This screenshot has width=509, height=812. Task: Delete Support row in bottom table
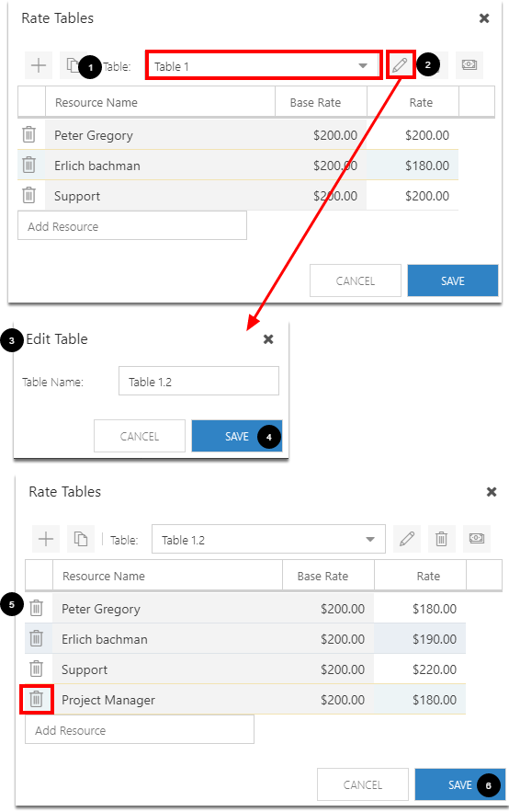tap(36, 669)
